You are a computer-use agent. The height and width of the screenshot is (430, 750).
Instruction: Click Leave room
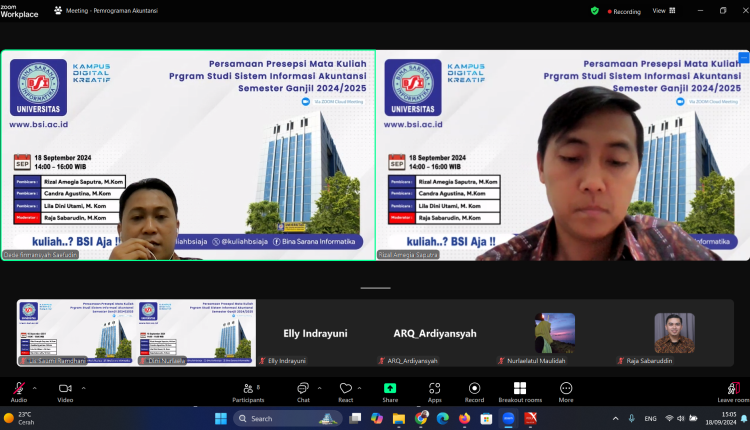(x=733, y=392)
